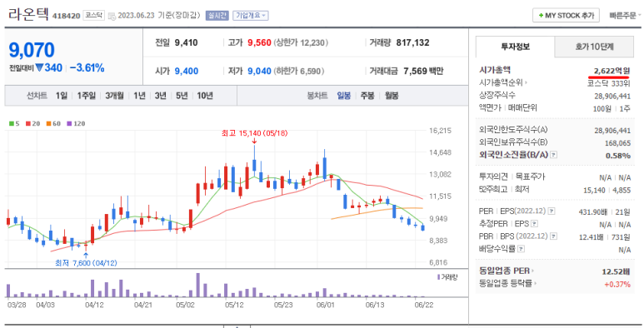The image size is (644, 328).
Task: Open help icon next to 외국인소진율(B/A)
Action: [554, 155]
